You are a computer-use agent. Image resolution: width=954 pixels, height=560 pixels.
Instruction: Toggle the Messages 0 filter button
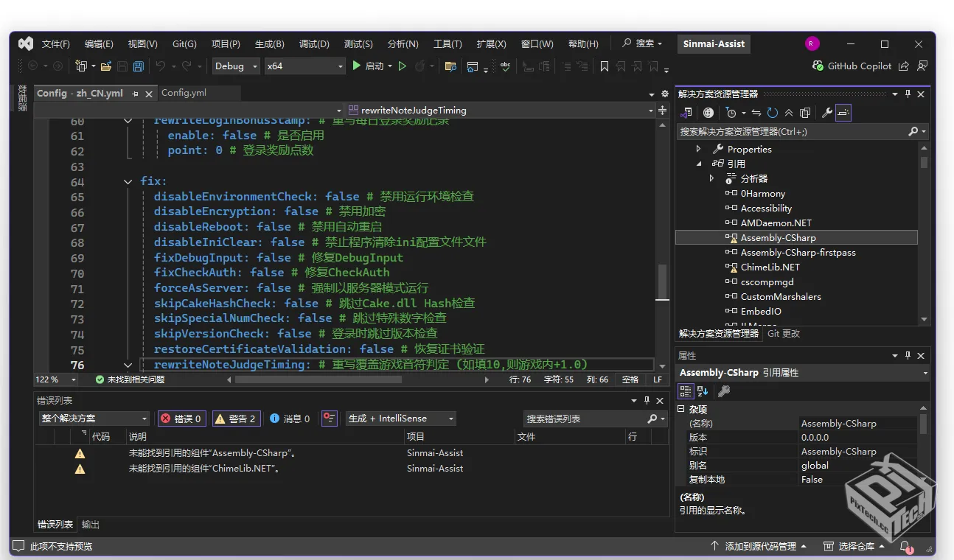(x=290, y=419)
